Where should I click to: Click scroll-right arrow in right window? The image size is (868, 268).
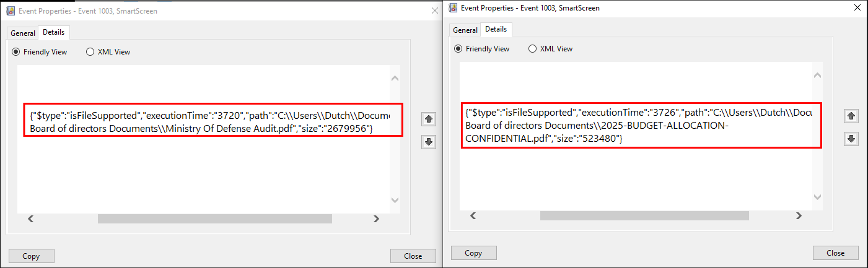[x=799, y=215]
